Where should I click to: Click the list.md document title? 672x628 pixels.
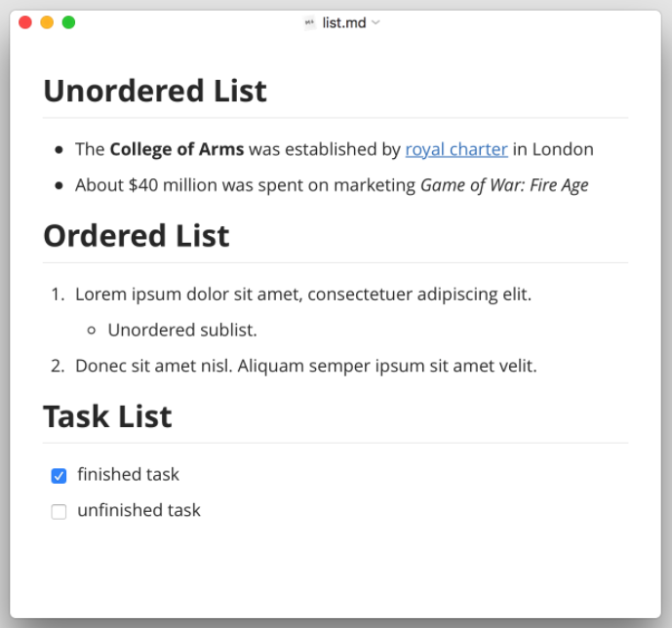pos(344,22)
